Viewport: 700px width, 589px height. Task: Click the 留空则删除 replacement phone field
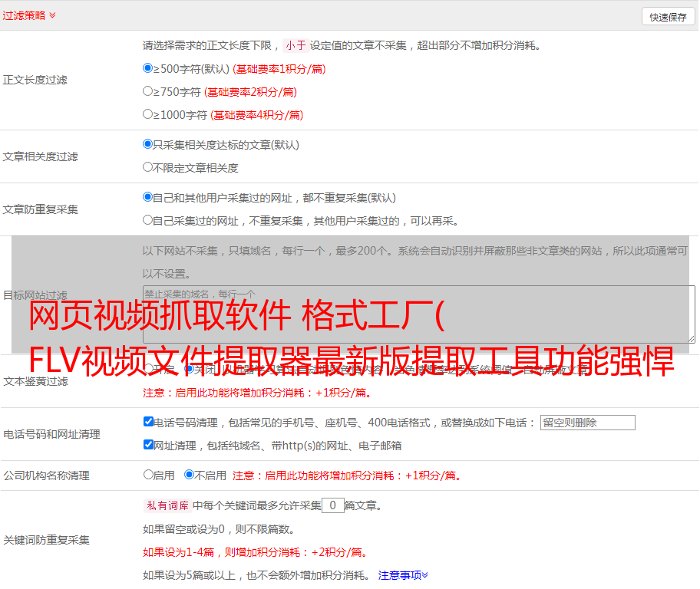[x=587, y=423]
